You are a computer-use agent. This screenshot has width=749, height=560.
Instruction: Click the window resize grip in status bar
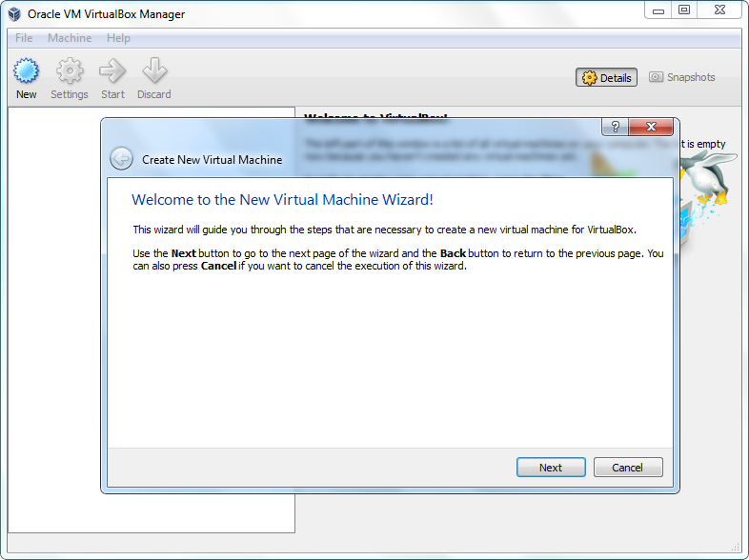coord(735,547)
